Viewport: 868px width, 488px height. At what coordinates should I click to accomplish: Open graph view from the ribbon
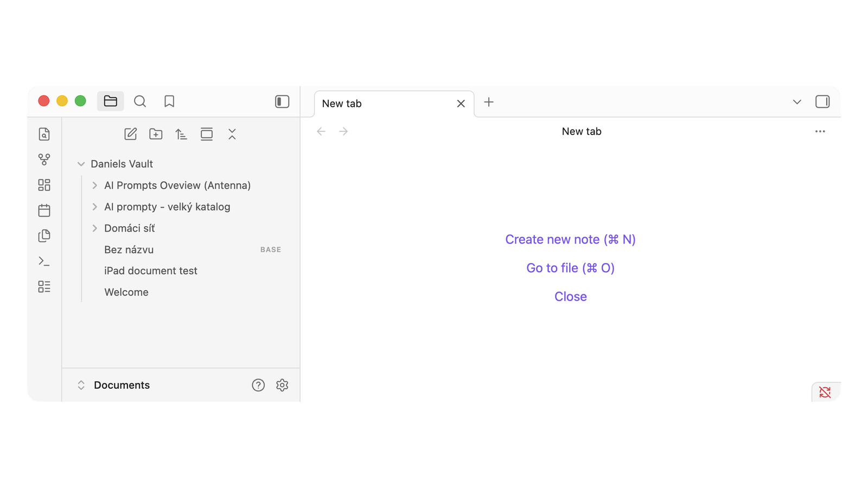click(x=44, y=159)
